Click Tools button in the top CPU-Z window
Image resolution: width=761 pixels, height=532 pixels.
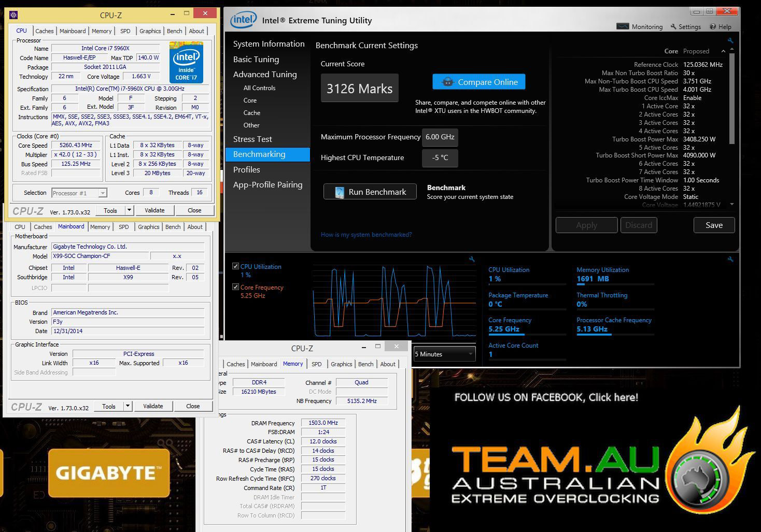click(110, 210)
